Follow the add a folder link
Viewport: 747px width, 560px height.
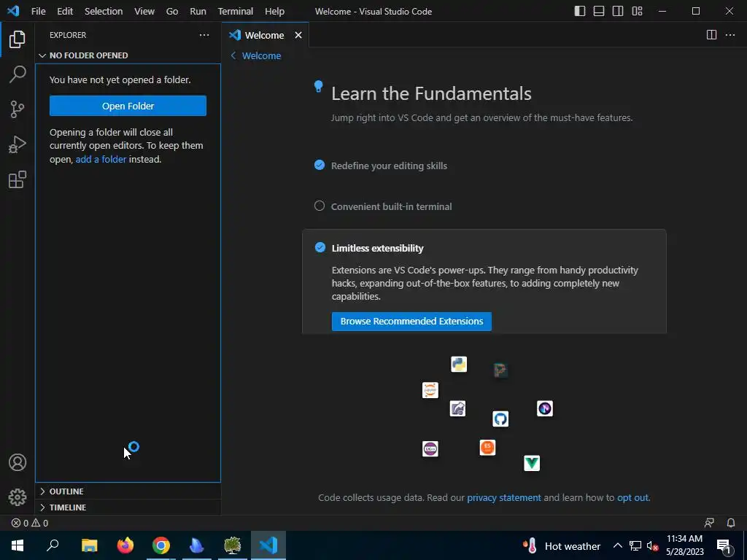tap(101, 159)
